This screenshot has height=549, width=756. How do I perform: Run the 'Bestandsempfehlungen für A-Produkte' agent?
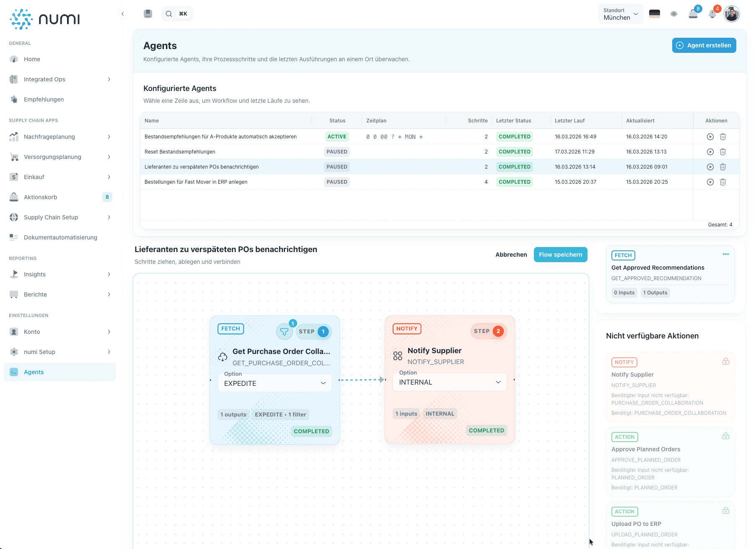pyautogui.click(x=710, y=137)
